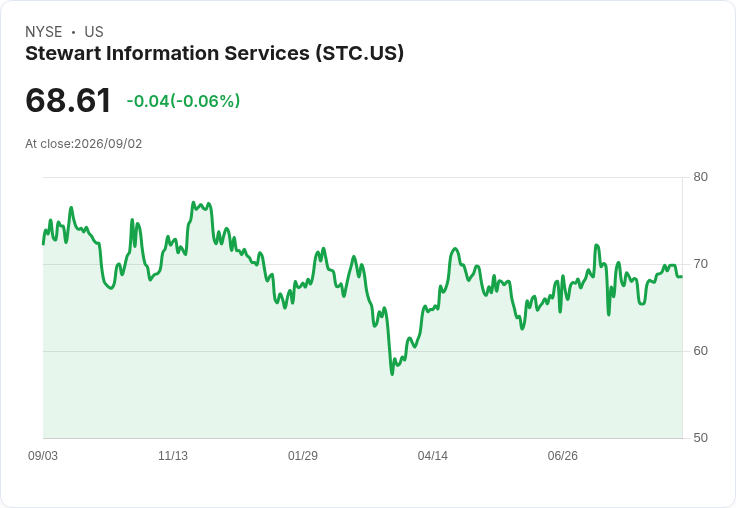Image resolution: width=736 pixels, height=508 pixels.
Task: Click the dot separator between NYSE and US
Action: click(x=73, y=32)
